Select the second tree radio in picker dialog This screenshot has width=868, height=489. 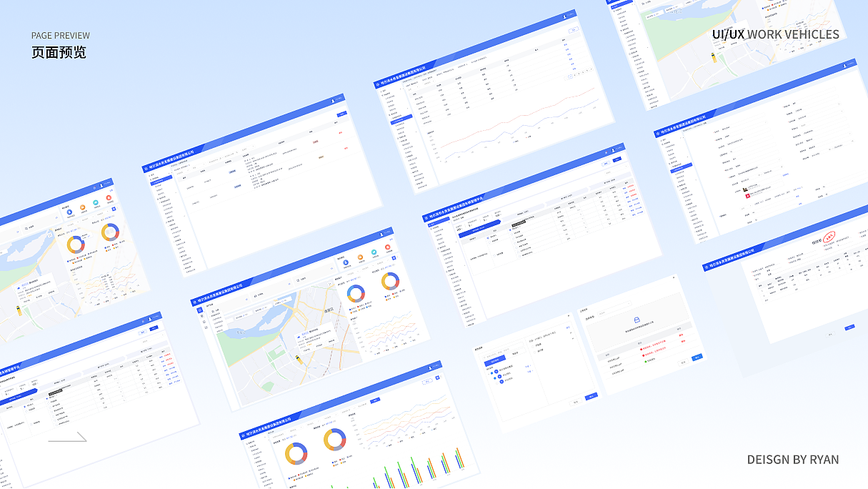(495, 378)
